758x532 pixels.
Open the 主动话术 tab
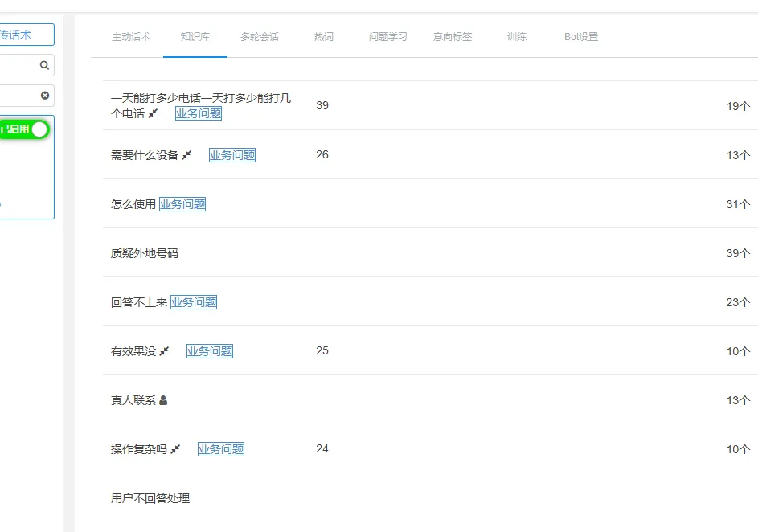tap(131, 37)
